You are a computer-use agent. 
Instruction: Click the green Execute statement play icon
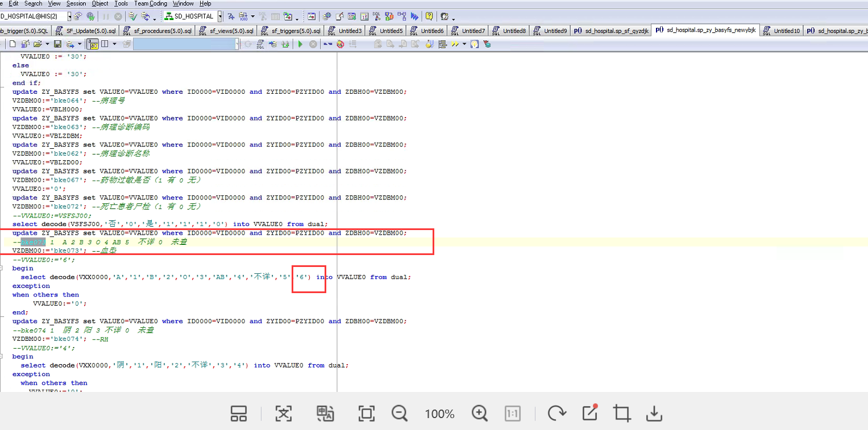coord(301,44)
